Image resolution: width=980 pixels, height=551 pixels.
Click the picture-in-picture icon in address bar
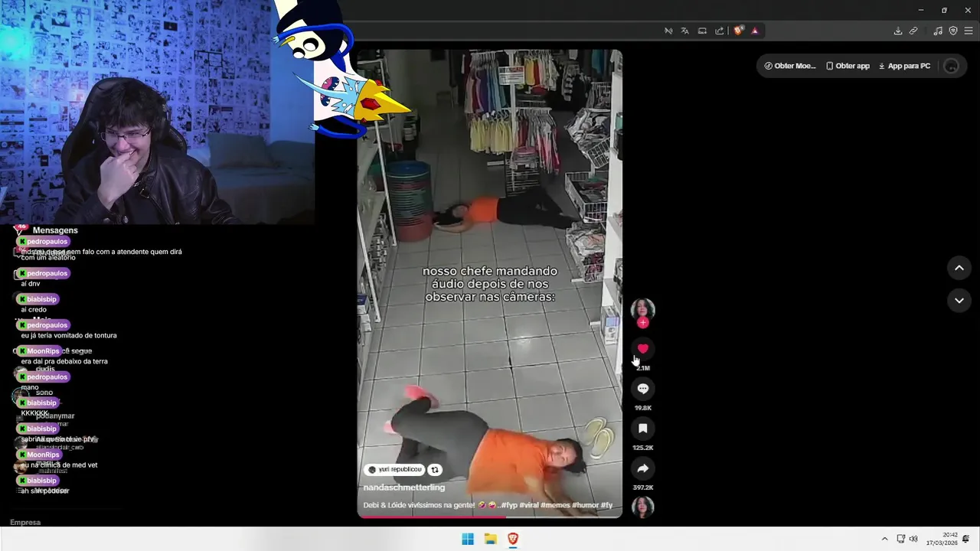click(702, 31)
